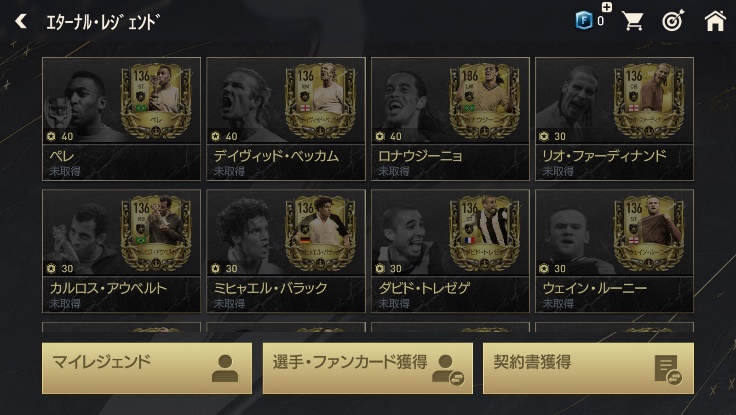Open the 契約書獲得 button
Image resolution: width=736 pixels, height=415 pixels.
[x=588, y=368]
